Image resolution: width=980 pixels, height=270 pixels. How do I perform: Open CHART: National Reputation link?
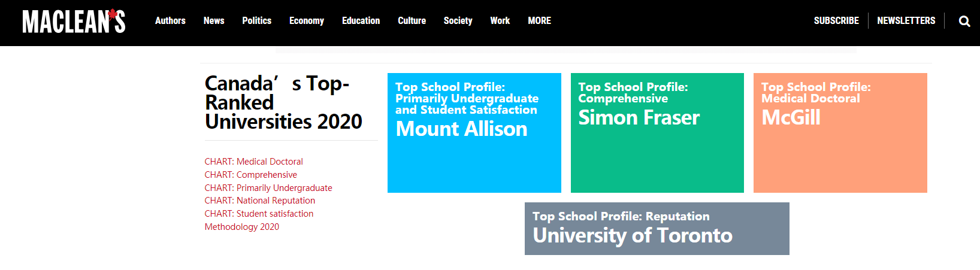260,201
